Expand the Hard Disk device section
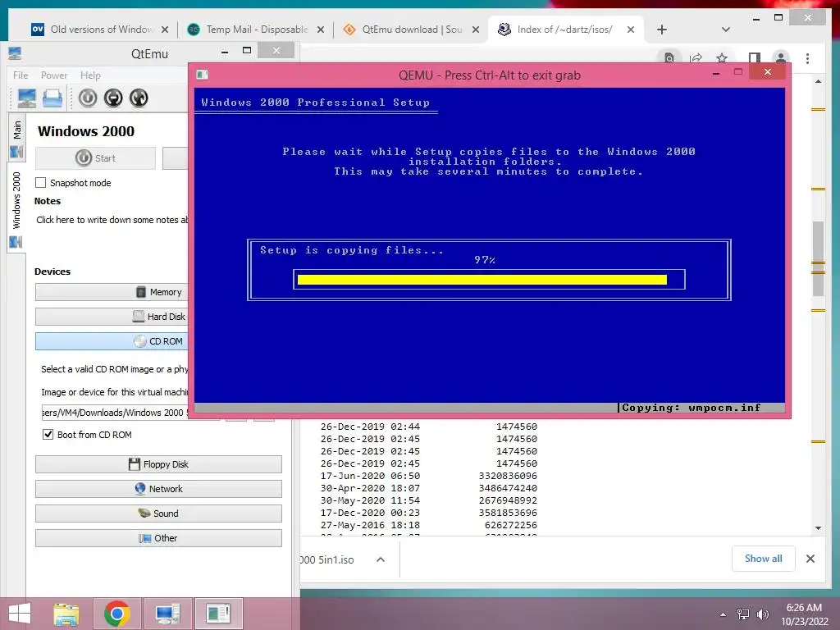The image size is (840, 630). pos(112,317)
